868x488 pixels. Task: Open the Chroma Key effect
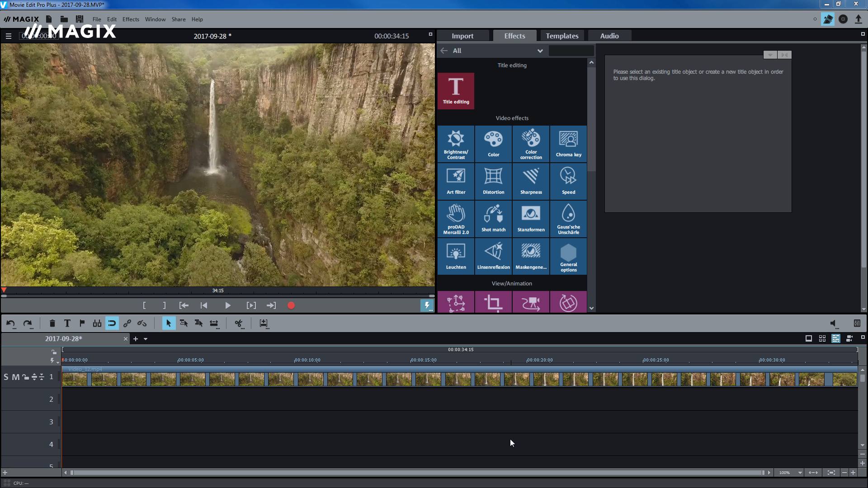pos(568,143)
